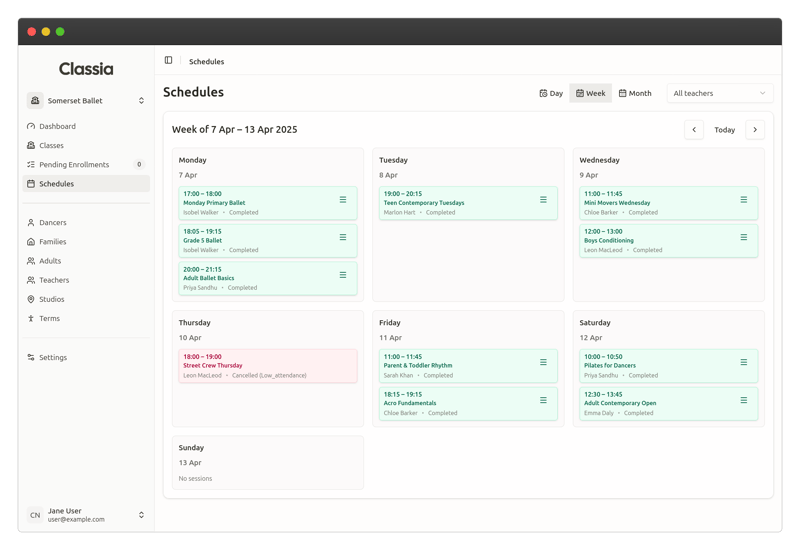Screen dimensions: 800x550
Task: Switch to Week view
Action: pyautogui.click(x=591, y=93)
